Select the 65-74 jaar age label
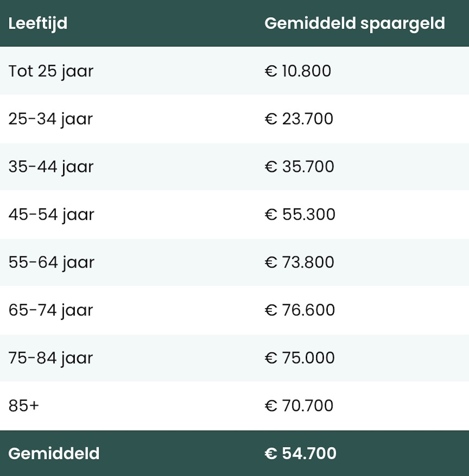 coord(51,310)
